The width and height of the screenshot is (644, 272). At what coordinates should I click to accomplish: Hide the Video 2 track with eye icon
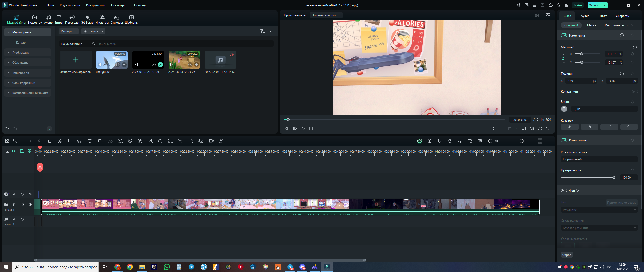[x=30, y=194]
